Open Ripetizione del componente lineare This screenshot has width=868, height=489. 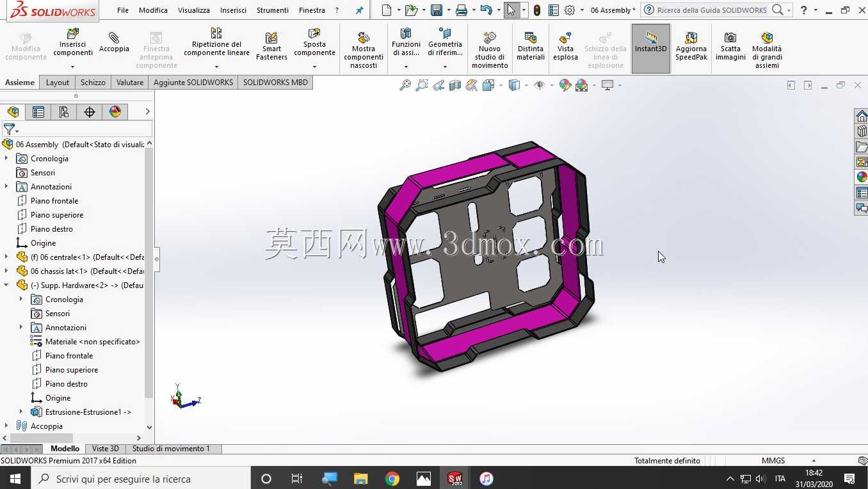coord(216,43)
